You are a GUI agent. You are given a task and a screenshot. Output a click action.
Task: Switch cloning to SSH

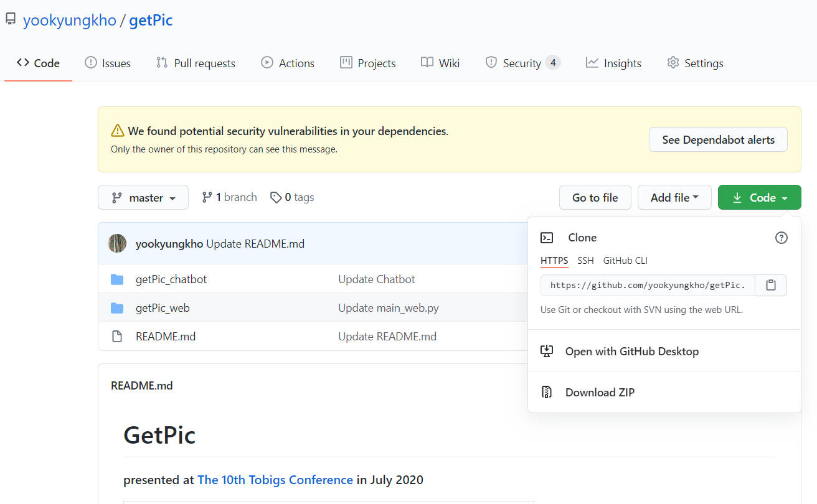click(585, 261)
